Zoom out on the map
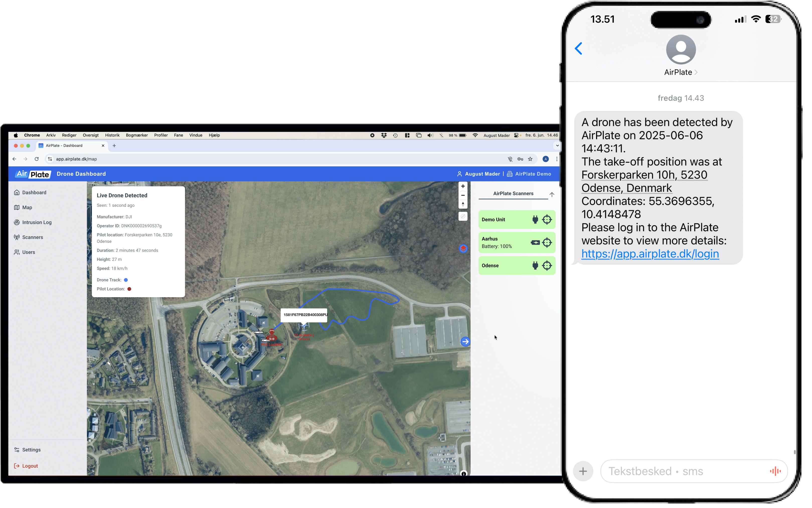The image size is (812, 508). 463,195
